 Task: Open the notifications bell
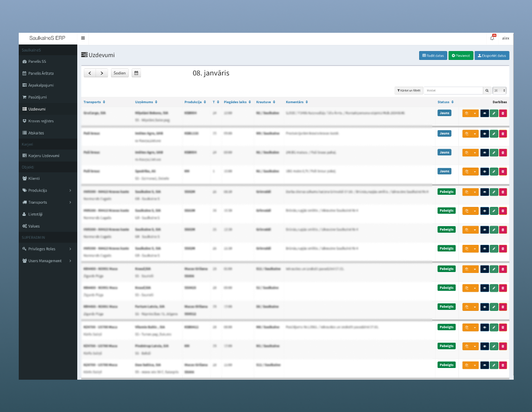[x=492, y=38]
